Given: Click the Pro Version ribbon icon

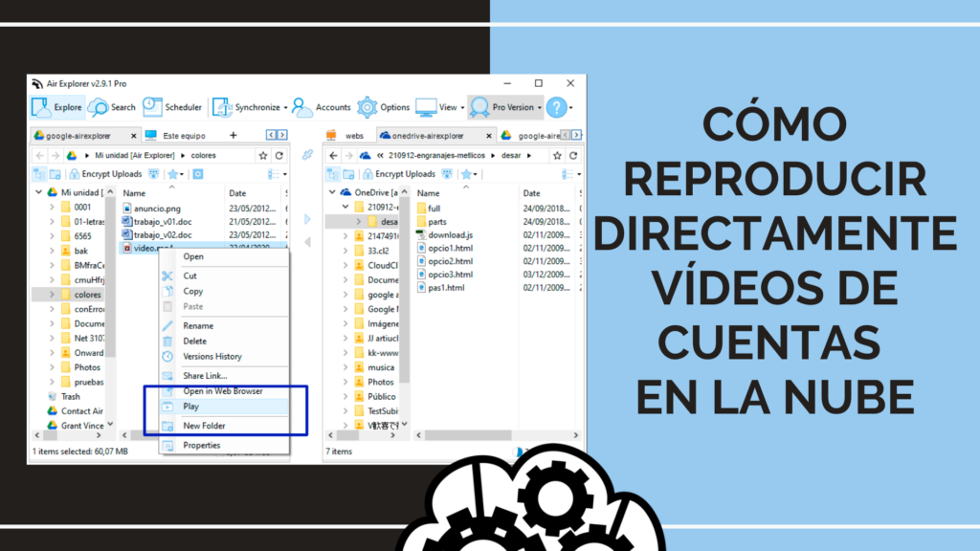Looking at the screenshot, I should click(x=479, y=107).
